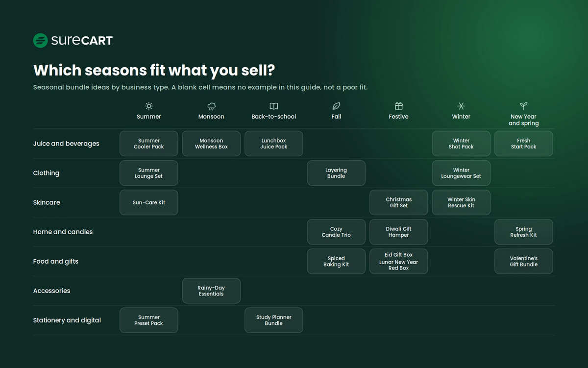
Task: Click the Fresh Start Pack card
Action: click(x=523, y=144)
